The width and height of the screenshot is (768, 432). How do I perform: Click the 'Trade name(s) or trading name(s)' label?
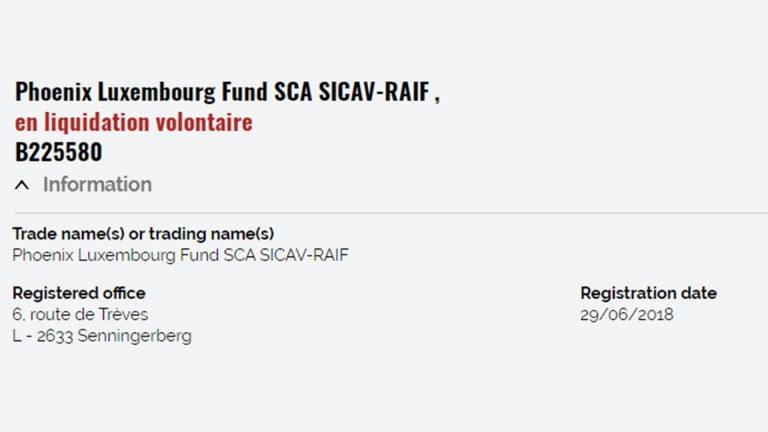pyautogui.click(x=143, y=234)
